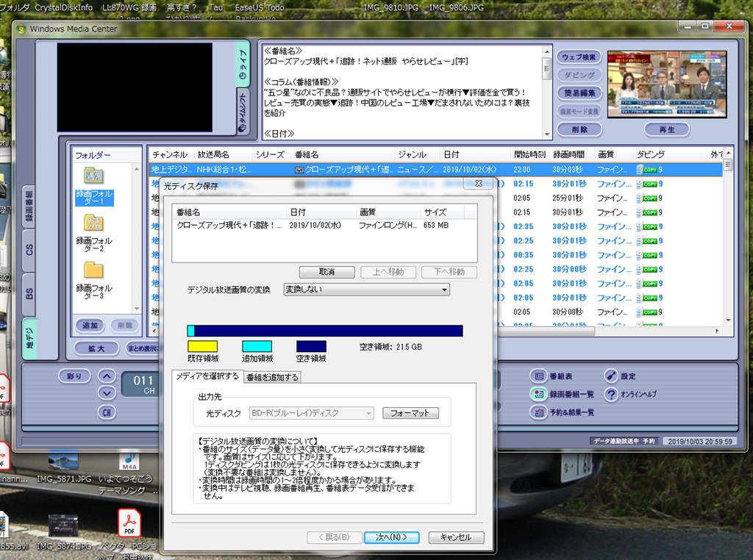Click the 次へ(N) button
The width and height of the screenshot is (753, 560).
391,537
